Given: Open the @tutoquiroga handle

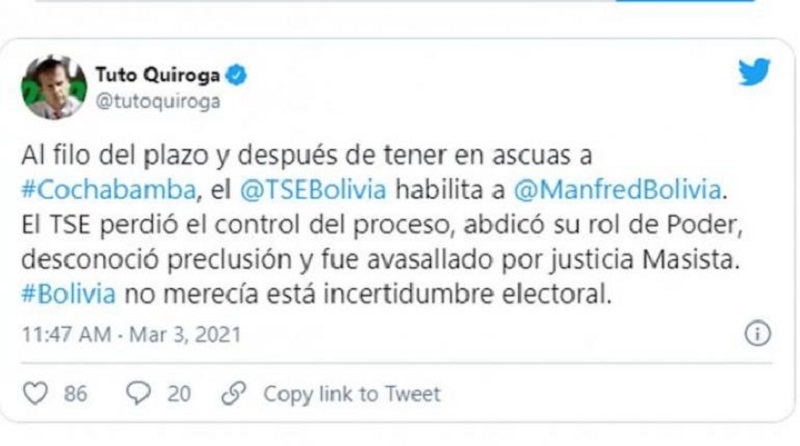Looking at the screenshot, I should pos(158,101).
